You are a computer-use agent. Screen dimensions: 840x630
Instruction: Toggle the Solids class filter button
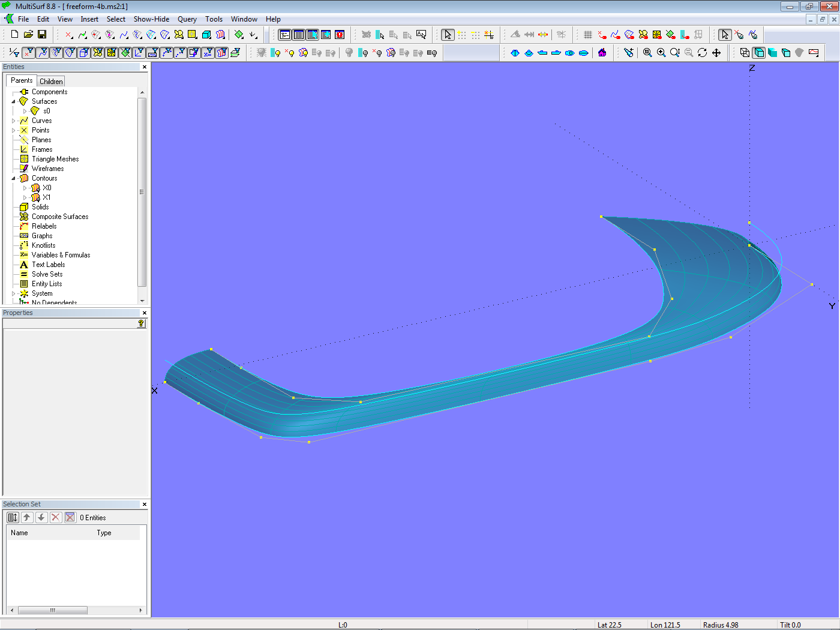[84, 53]
